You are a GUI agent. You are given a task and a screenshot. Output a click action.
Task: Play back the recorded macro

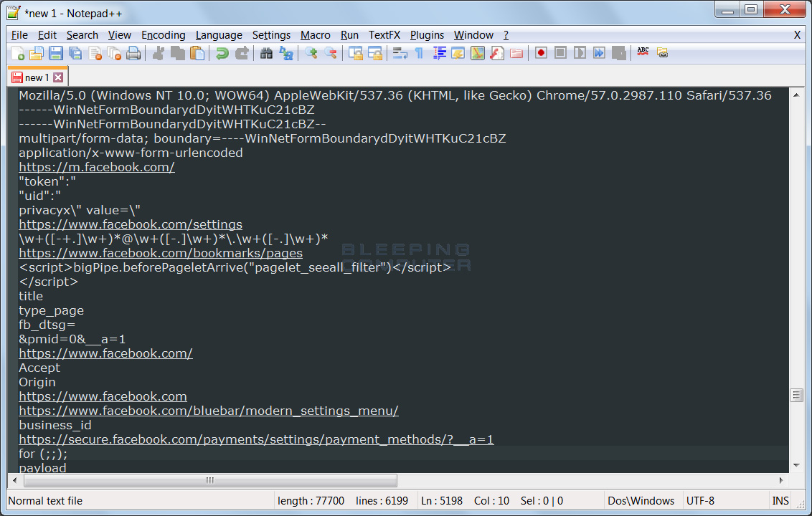tap(580, 53)
